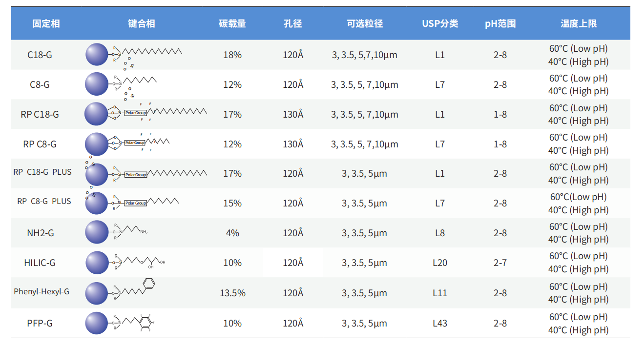Select the 温度上限 column header
Viewport: 644px width, 347px height.
pos(579,23)
